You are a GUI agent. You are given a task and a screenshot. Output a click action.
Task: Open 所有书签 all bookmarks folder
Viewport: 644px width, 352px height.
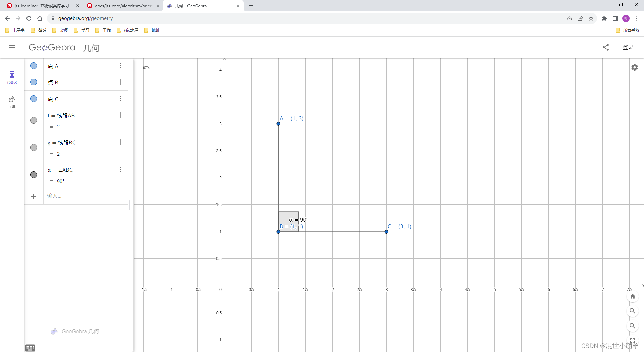(x=628, y=30)
